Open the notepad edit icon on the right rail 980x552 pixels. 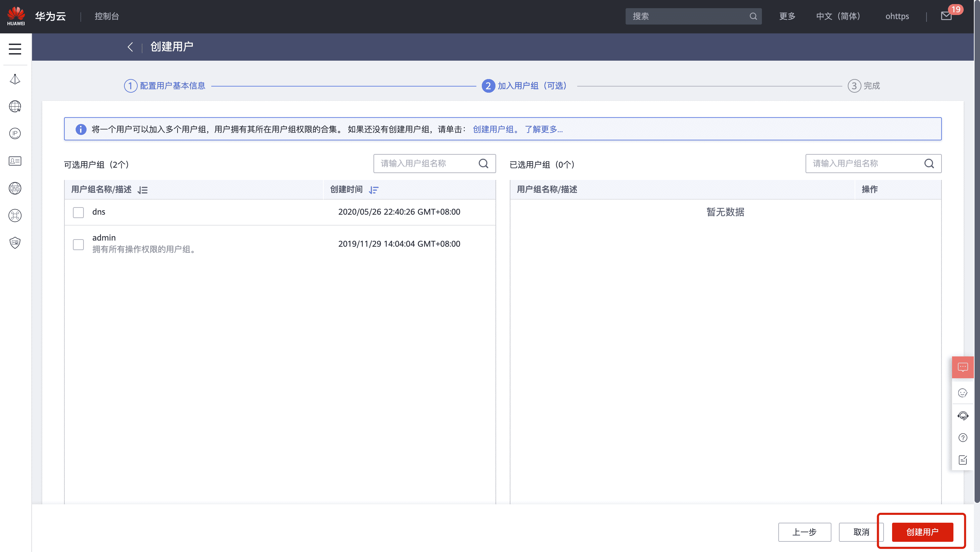963,460
